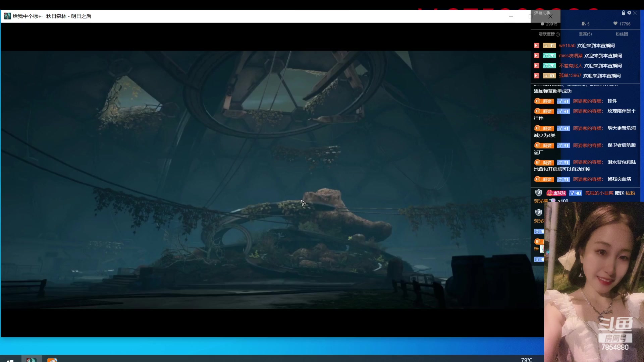
Task: Click the viewers icon beside 5
Action: point(584,24)
